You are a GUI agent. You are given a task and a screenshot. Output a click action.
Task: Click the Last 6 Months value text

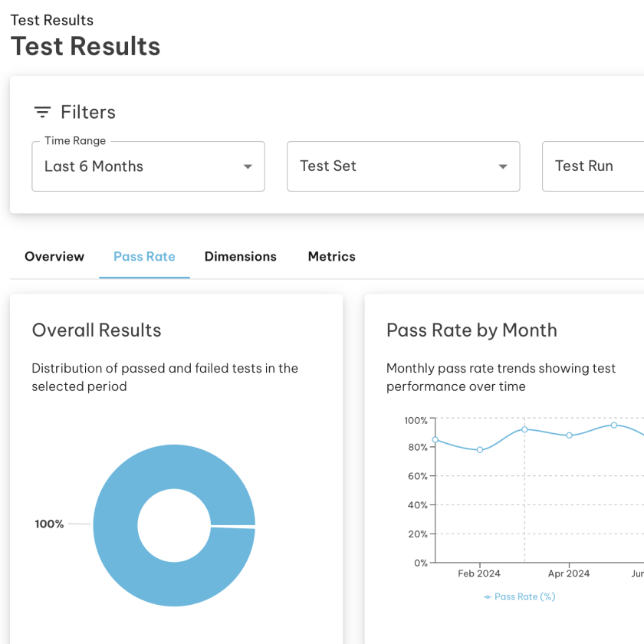(x=94, y=166)
